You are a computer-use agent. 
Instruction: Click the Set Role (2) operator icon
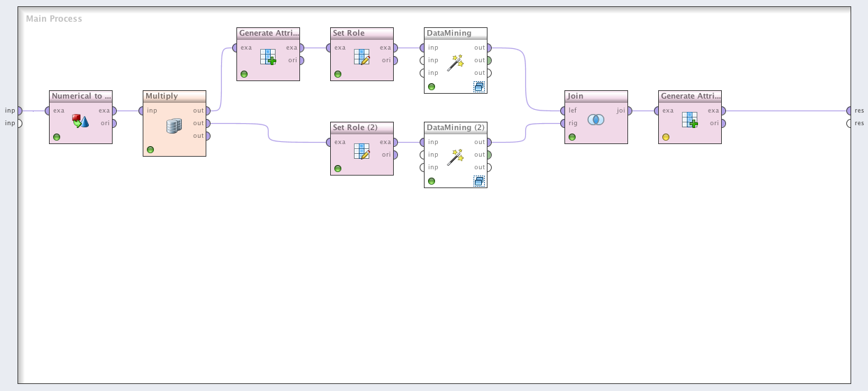click(x=362, y=152)
